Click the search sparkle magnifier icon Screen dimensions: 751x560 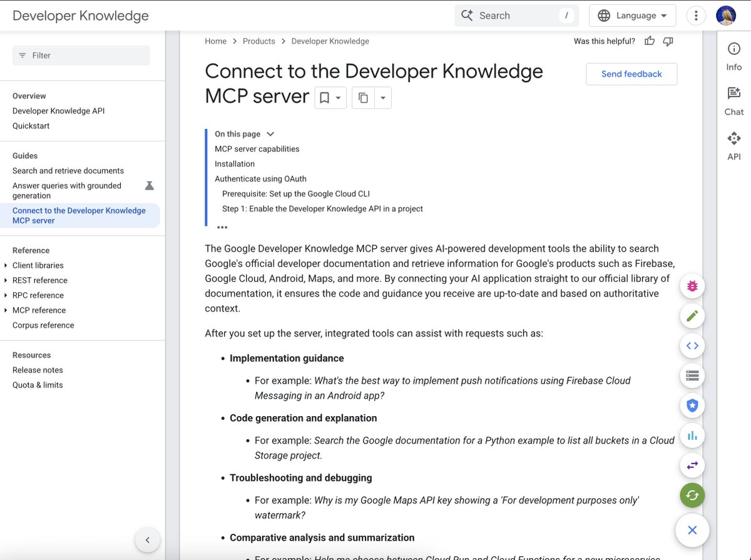[x=467, y=16]
